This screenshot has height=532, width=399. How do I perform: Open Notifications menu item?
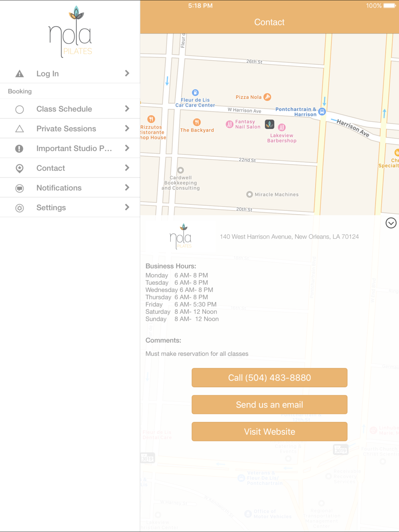tap(70, 188)
